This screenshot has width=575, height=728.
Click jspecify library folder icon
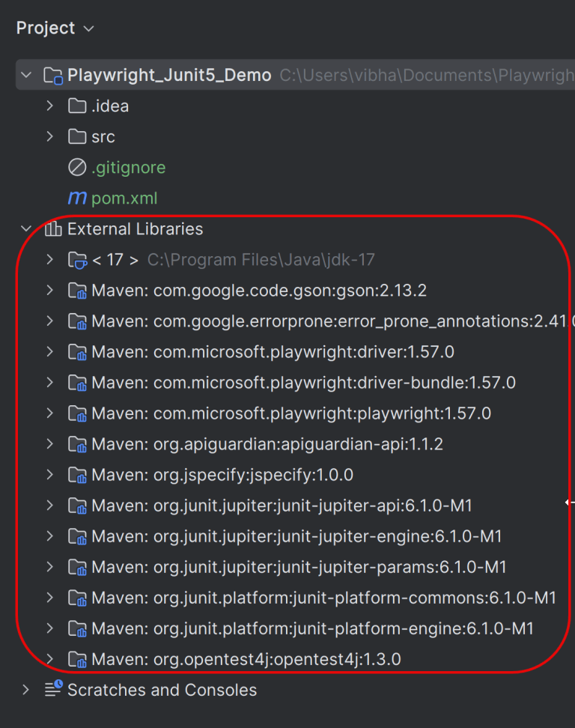78,475
